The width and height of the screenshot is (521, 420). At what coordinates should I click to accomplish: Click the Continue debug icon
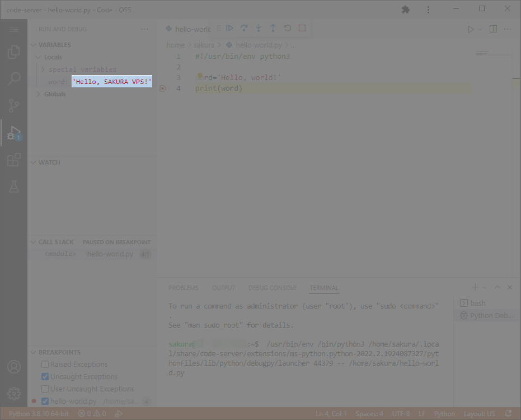230,28
